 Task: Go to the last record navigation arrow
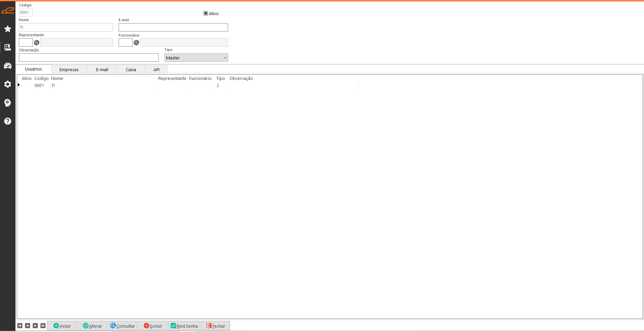click(43, 326)
